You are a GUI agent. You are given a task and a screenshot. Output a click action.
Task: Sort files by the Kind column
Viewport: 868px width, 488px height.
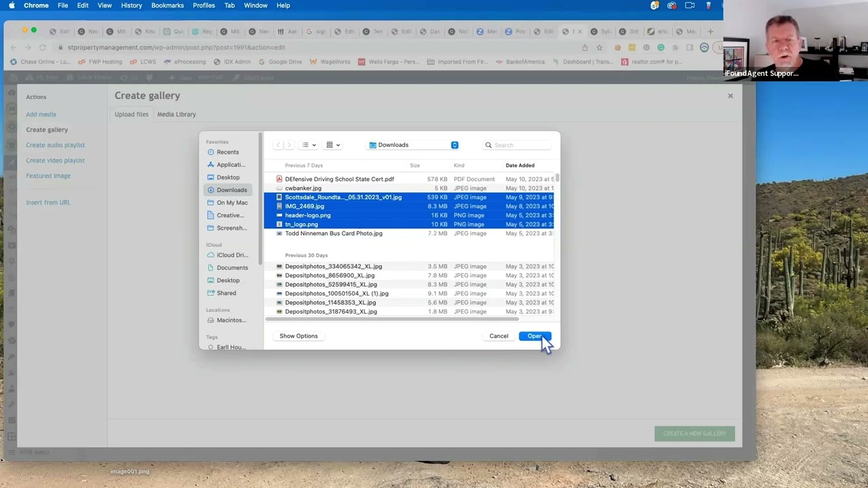[459, 165]
